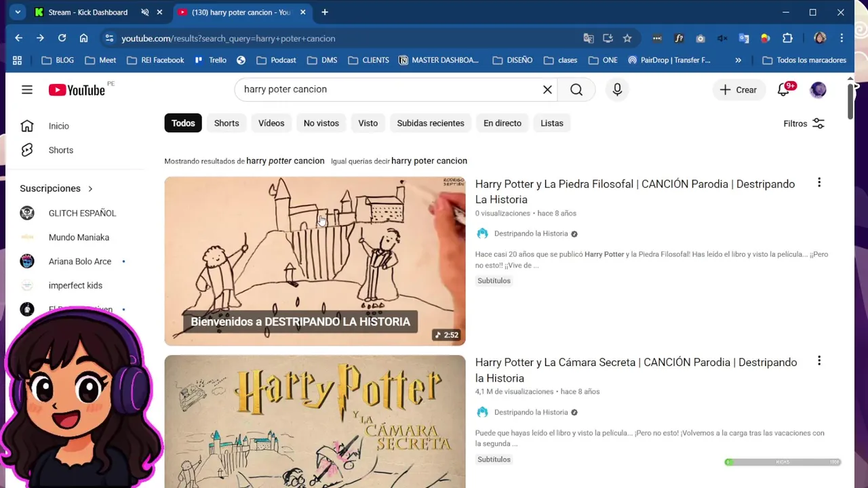Open the browser home page button
The width and height of the screenshot is (868, 488).
pyautogui.click(x=83, y=38)
